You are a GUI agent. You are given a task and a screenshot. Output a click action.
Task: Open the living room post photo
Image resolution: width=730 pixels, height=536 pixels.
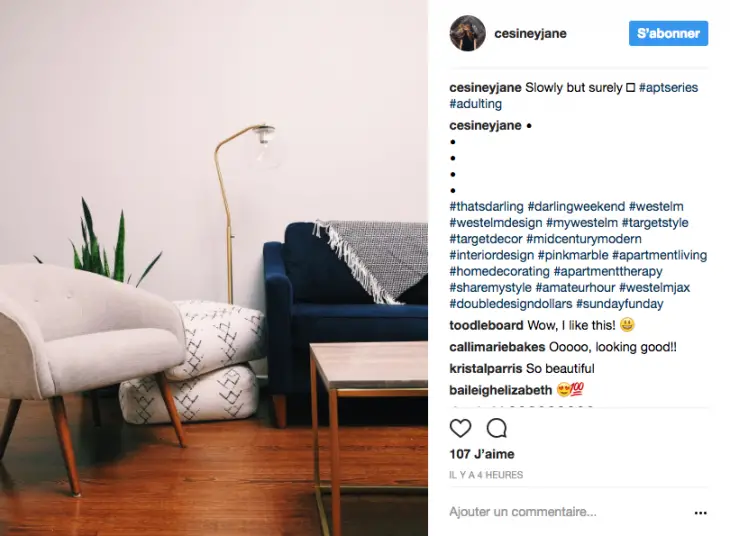214,268
